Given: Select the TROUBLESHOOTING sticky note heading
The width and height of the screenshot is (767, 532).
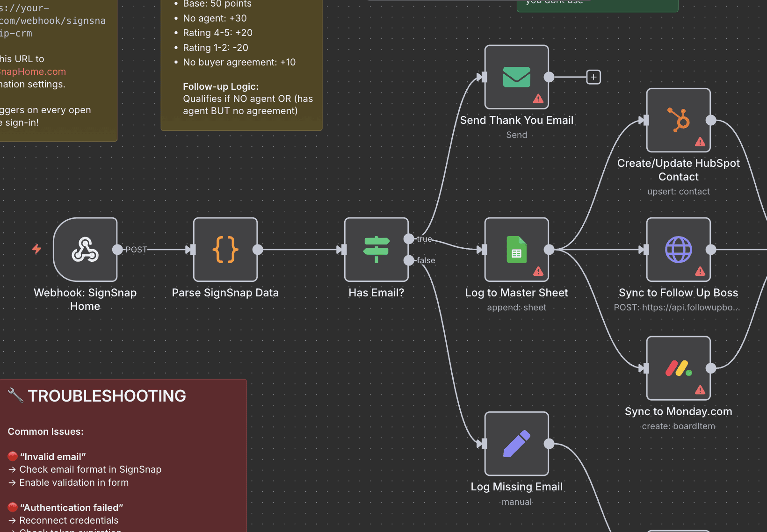Looking at the screenshot, I should coord(107,396).
